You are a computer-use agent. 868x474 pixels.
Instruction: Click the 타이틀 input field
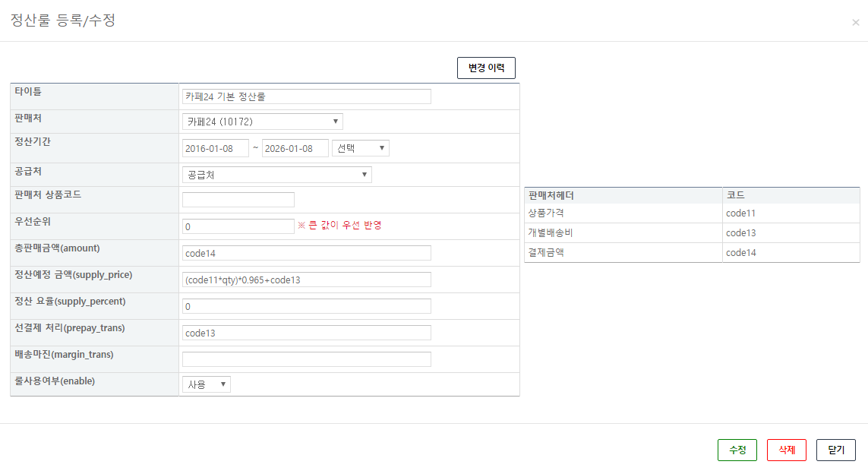click(x=306, y=96)
